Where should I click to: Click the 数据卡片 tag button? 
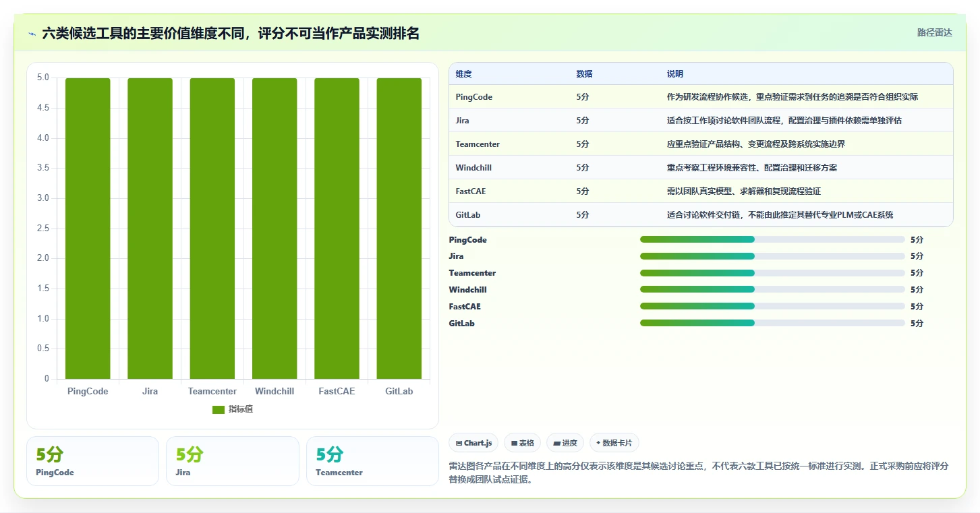pyautogui.click(x=614, y=443)
